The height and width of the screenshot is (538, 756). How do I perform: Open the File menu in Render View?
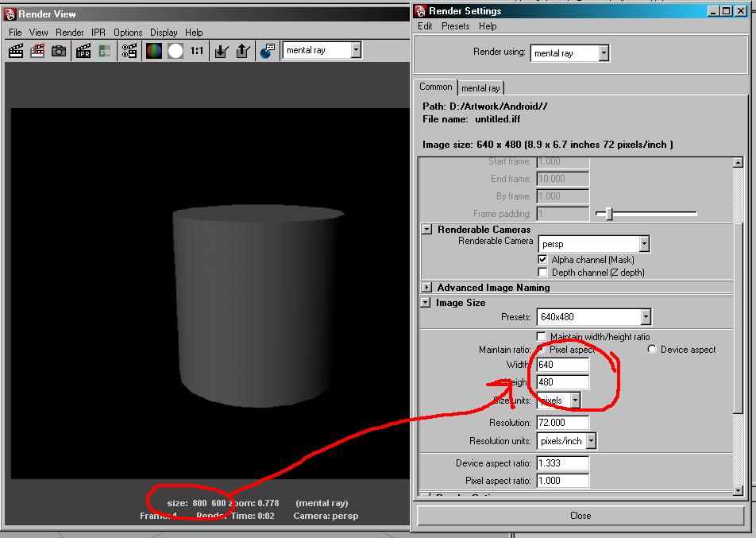(15, 33)
